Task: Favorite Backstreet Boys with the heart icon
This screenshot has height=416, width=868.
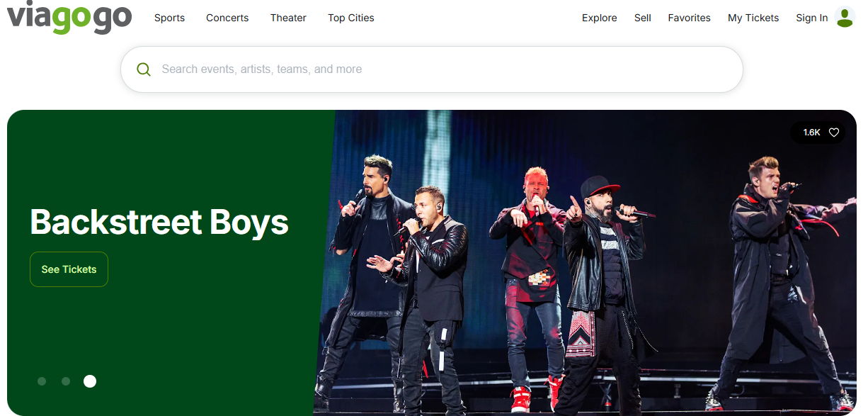Action: pyautogui.click(x=834, y=133)
